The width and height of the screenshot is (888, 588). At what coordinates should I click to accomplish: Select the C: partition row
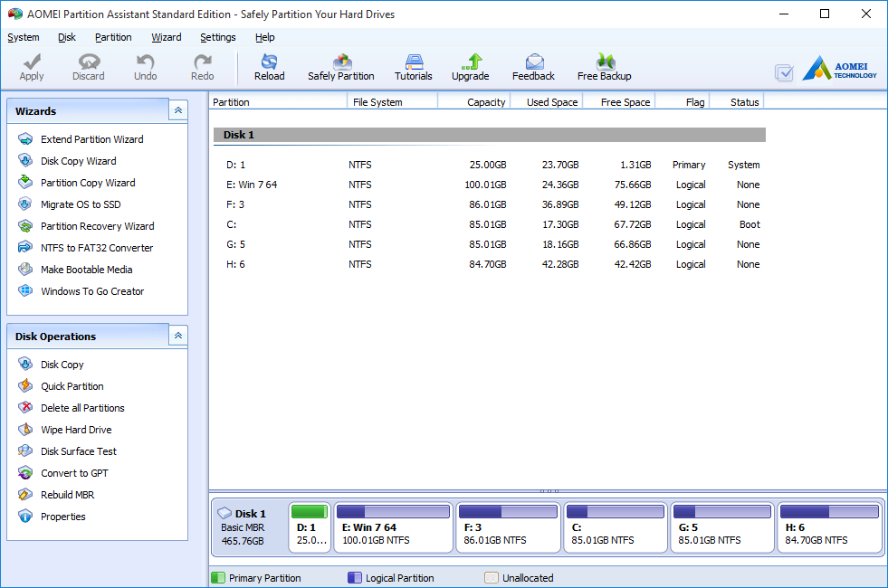pos(490,224)
